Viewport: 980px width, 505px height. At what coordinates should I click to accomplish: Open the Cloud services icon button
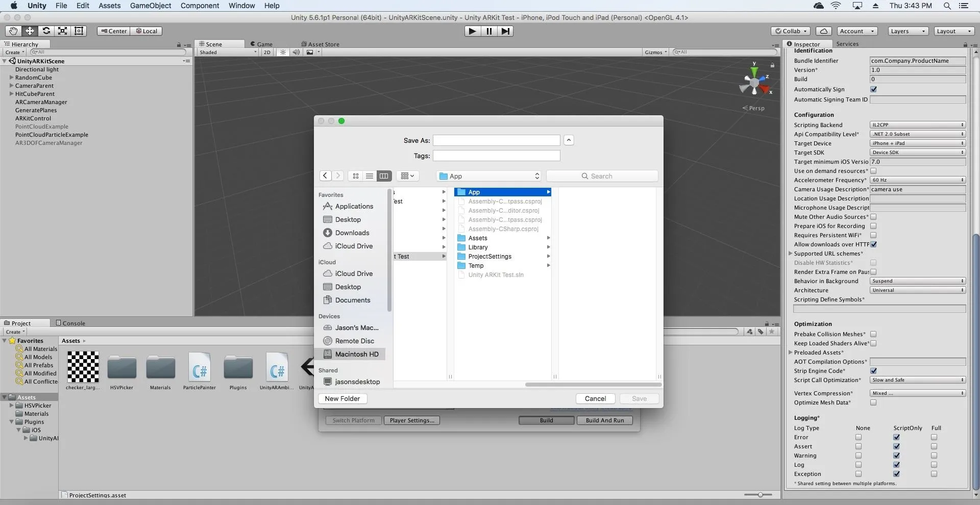[x=824, y=31]
